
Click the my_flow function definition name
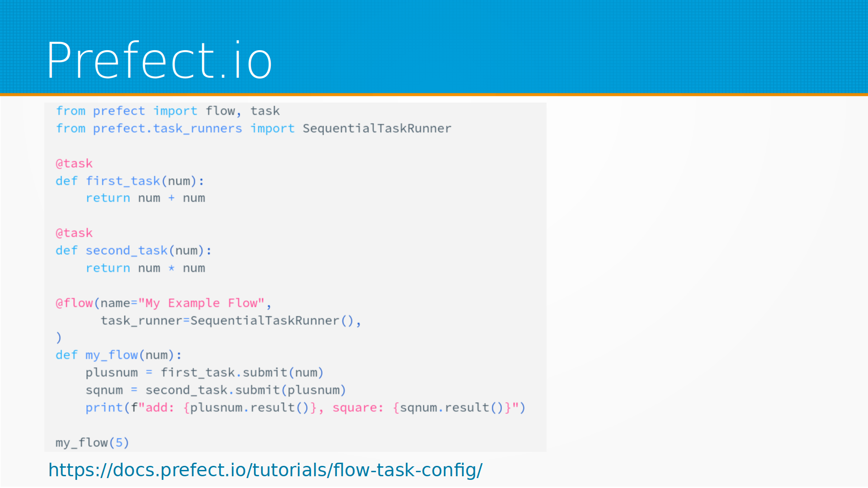click(111, 355)
